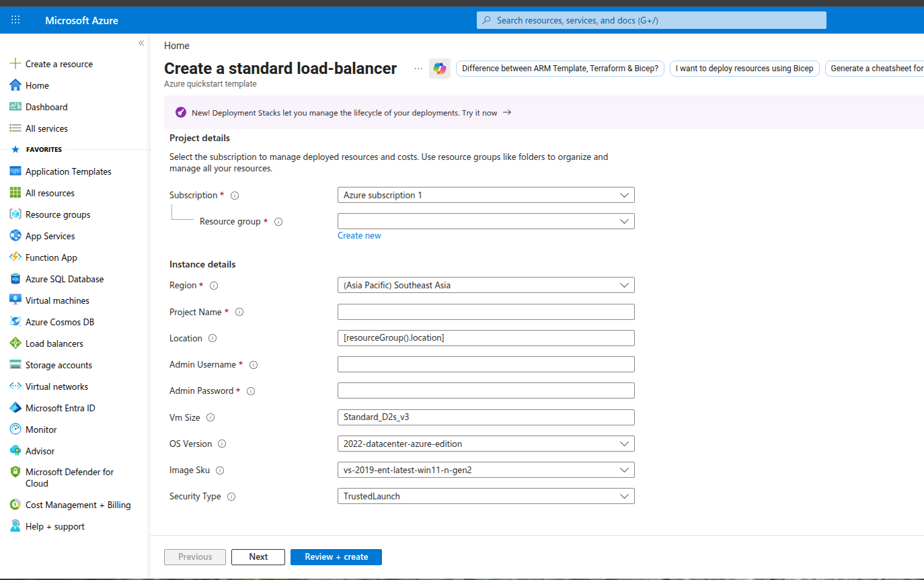Open the Image Sku dropdown
This screenshot has width=924, height=580.
486,470
